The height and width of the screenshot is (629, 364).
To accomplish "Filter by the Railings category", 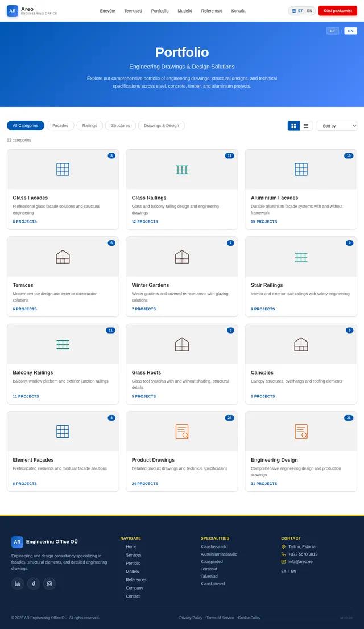I will pos(89,126).
